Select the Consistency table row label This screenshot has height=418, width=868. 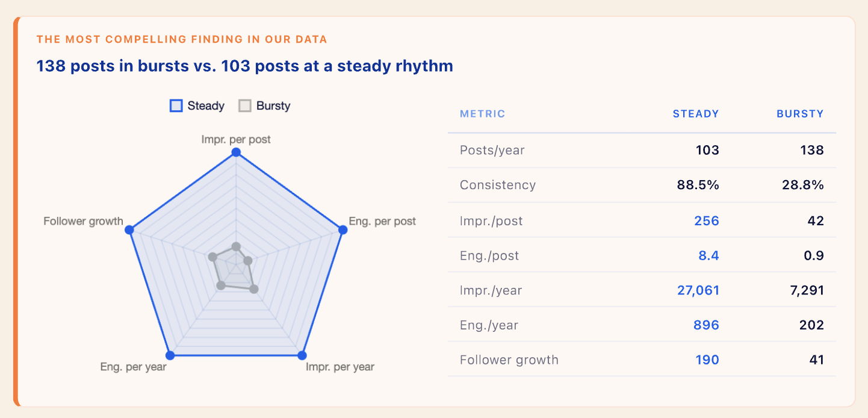coord(498,185)
